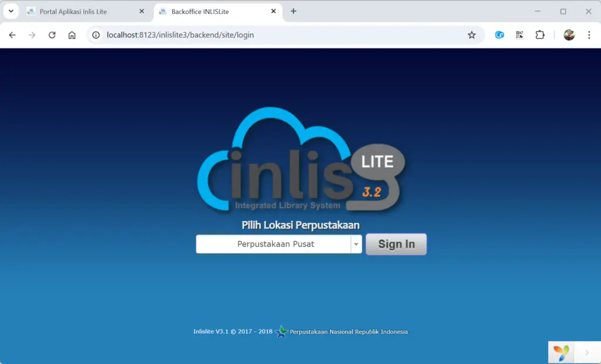Screen dimensions: 601x364
Task: Reload the Backoffice INLISLite page
Action: click(52, 35)
